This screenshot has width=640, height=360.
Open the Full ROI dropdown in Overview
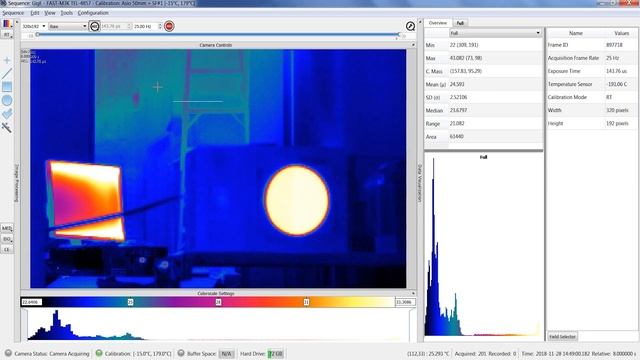coord(495,33)
